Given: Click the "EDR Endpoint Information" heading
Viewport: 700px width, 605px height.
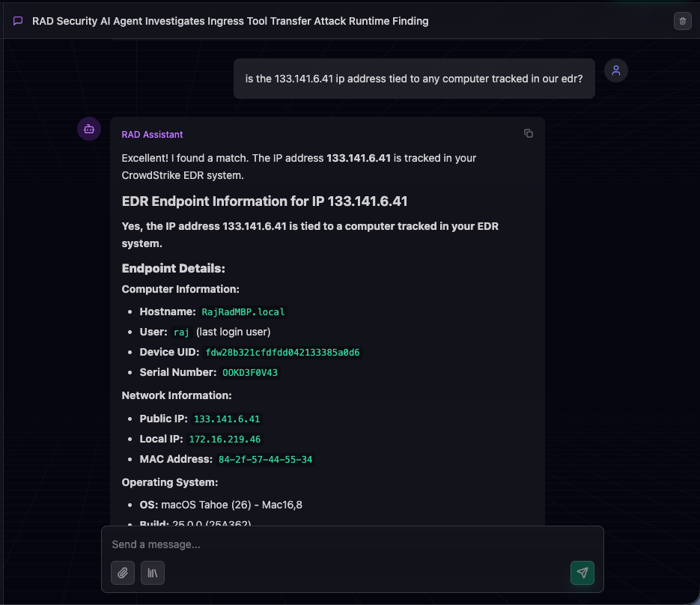Looking at the screenshot, I should pyautogui.click(x=264, y=201).
